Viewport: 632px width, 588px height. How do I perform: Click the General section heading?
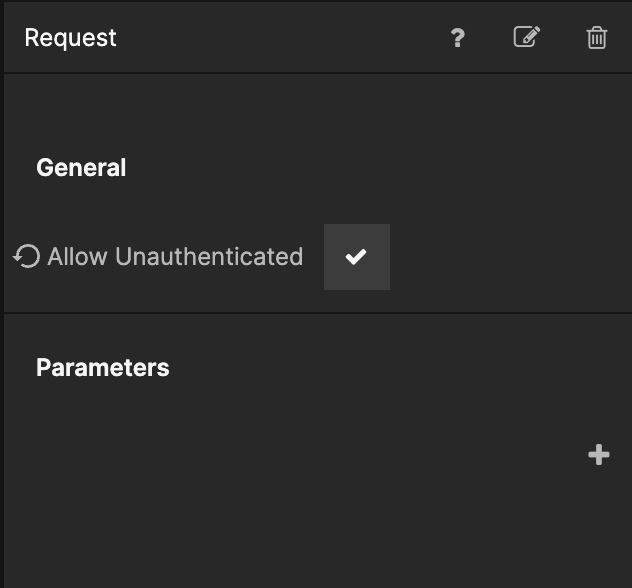81,168
